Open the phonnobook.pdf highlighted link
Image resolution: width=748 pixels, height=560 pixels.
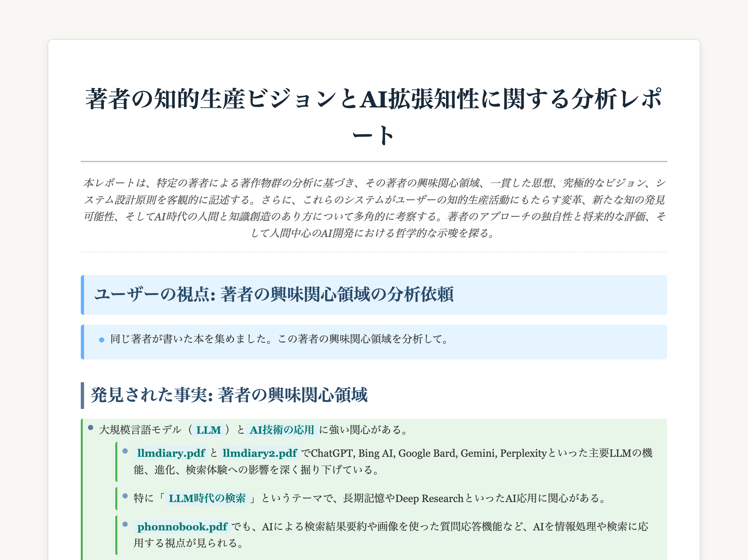coord(183,527)
